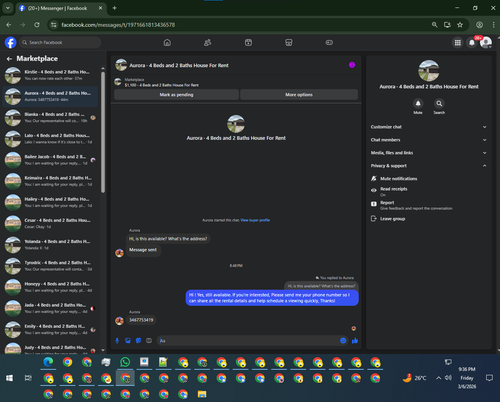Click Report the conversation
The height and width of the screenshot is (402, 500).
(412, 205)
